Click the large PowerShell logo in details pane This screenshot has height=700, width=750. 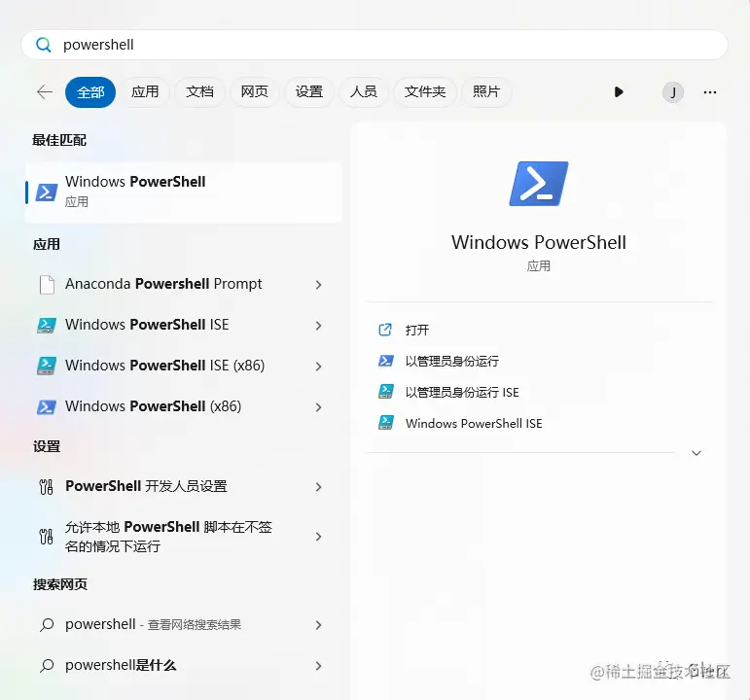(539, 184)
